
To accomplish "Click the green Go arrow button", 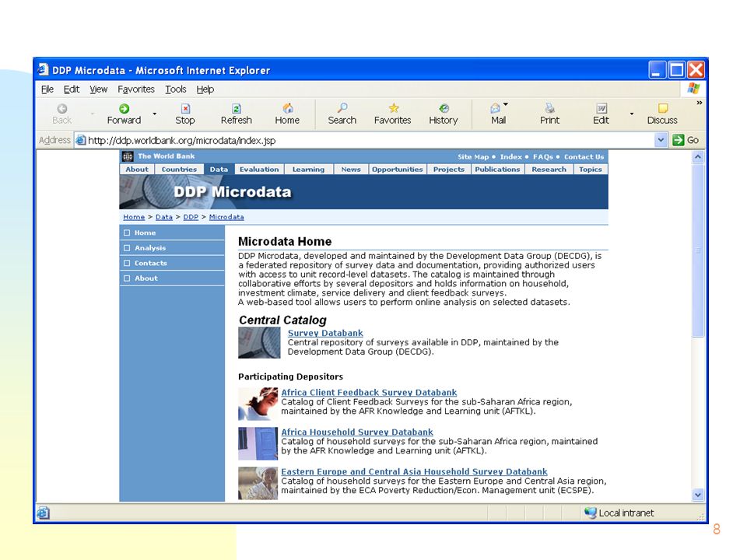I will point(678,140).
